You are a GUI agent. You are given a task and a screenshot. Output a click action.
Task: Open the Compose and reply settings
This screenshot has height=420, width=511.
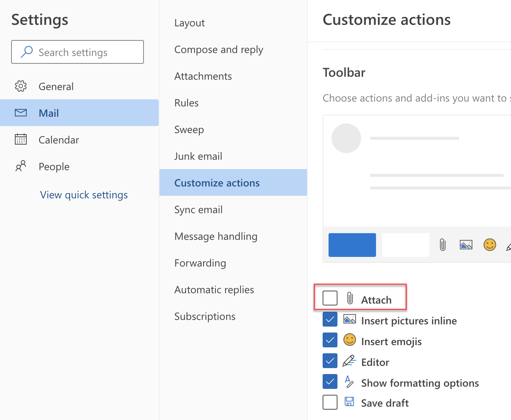pyautogui.click(x=219, y=49)
